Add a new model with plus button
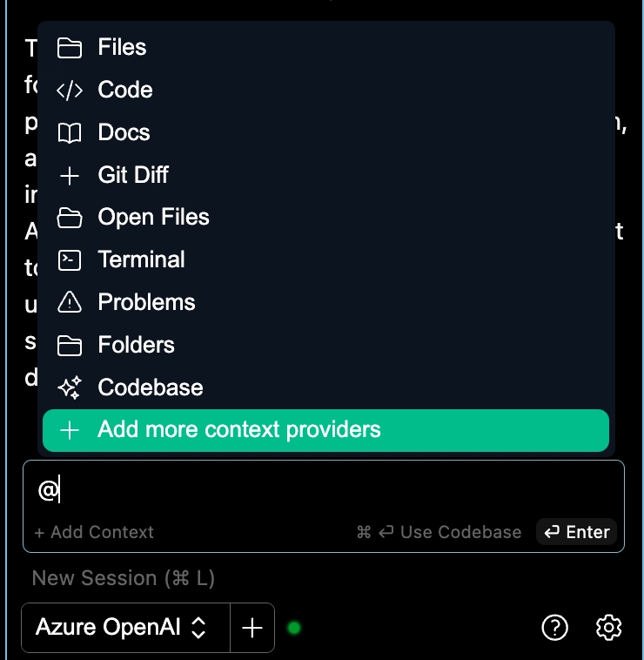Screen dimensions: 644x660 click(252, 628)
